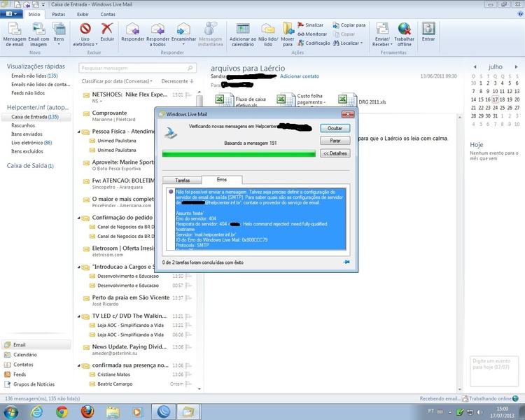The width and height of the screenshot is (525, 420).
Task: Click the << Detalhes button
Action: 335,153
